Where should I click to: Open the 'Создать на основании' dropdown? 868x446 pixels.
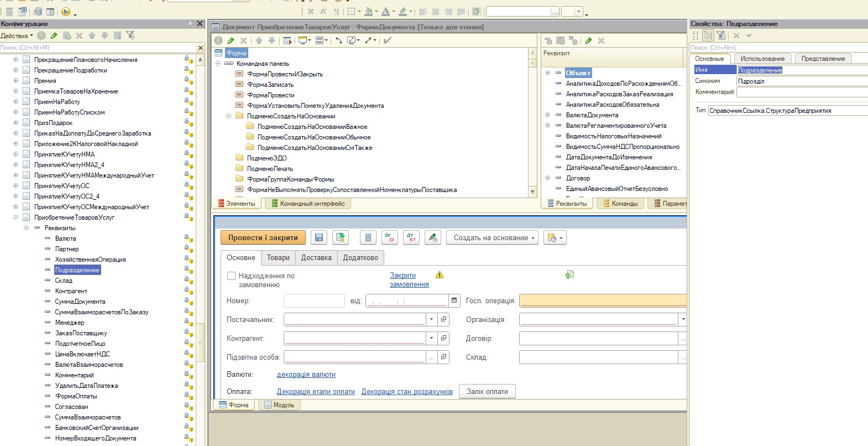pos(494,238)
